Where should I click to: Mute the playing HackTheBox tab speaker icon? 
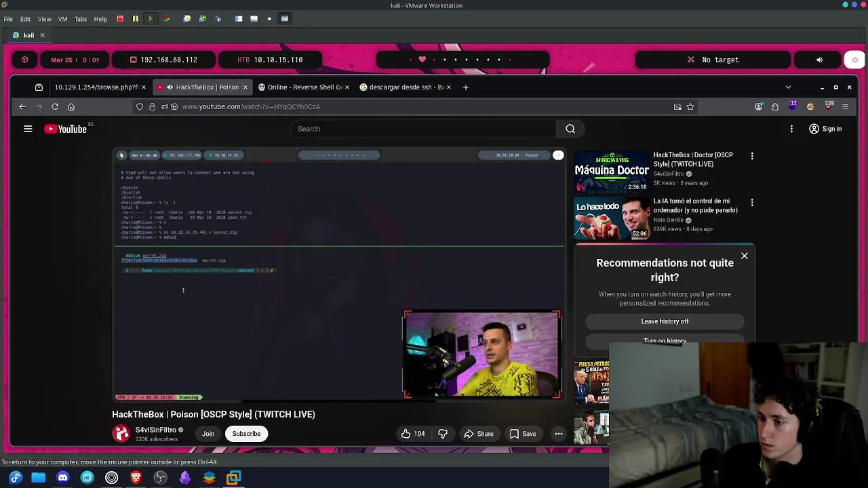[x=170, y=87]
